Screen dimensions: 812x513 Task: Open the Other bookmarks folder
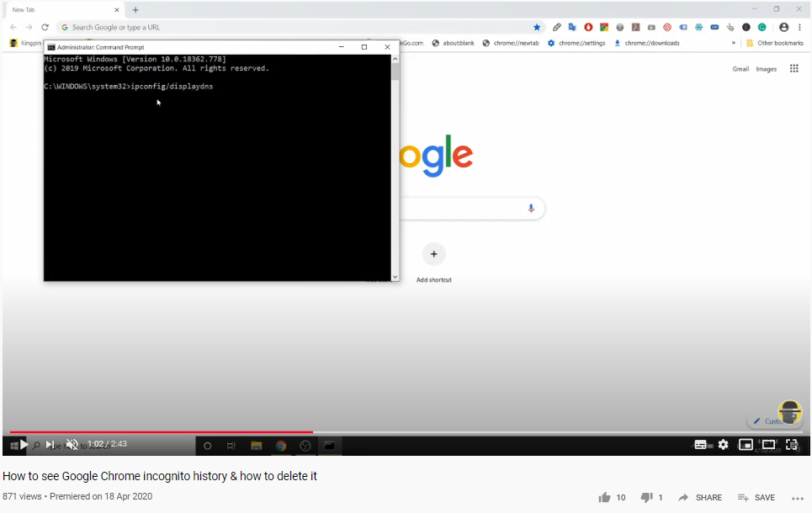pyautogui.click(x=775, y=43)
